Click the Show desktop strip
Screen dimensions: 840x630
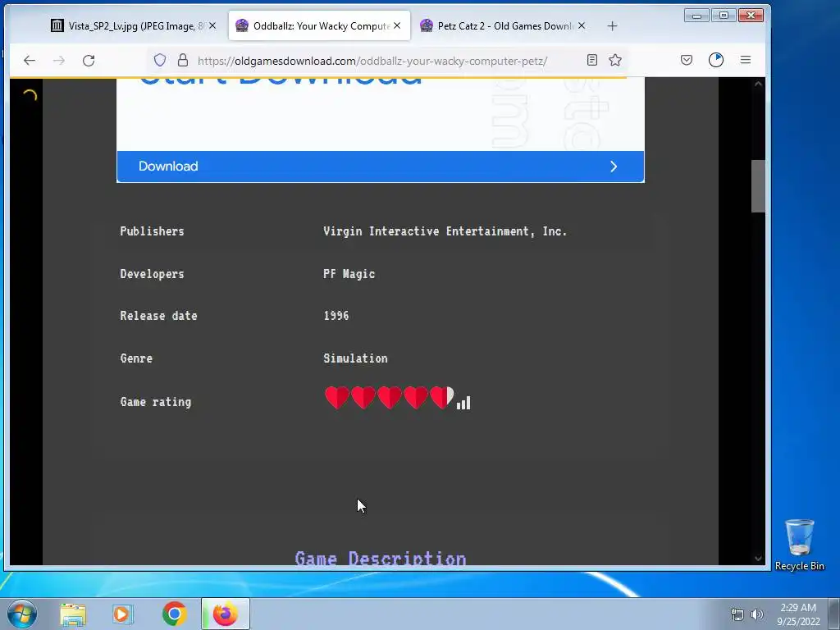834,614
